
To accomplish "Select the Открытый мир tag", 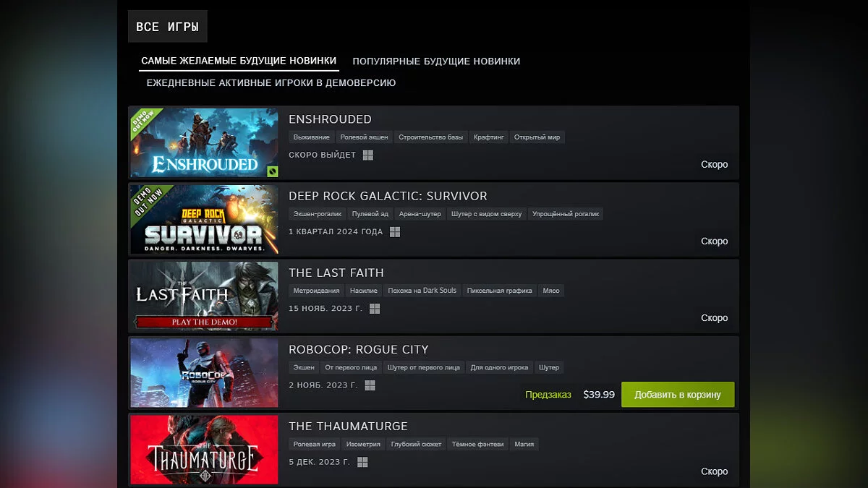I will 537,137.
